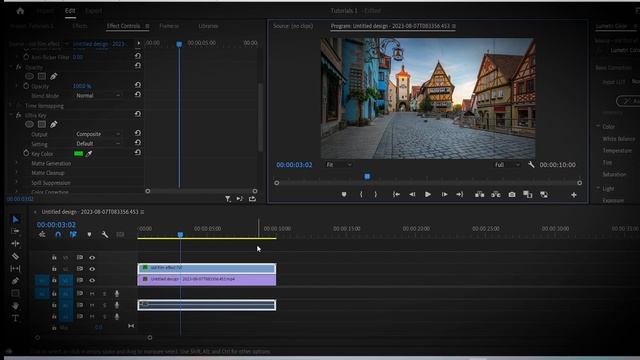Toggle insert sequences as nests option

point(42,235)
